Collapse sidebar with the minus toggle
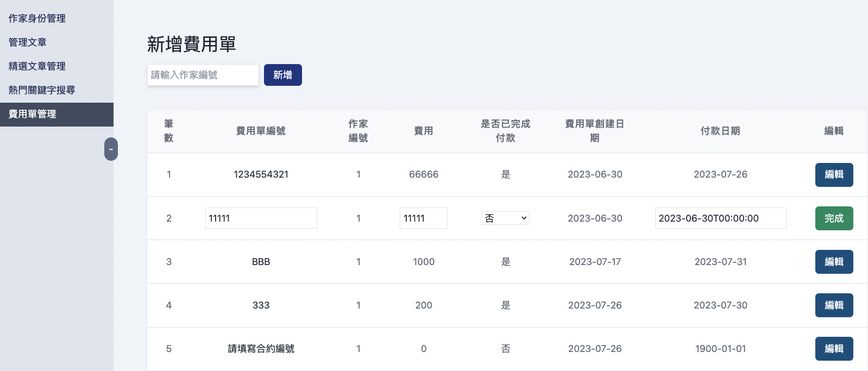This screenshot has height=371, width=868. (111, 149)
